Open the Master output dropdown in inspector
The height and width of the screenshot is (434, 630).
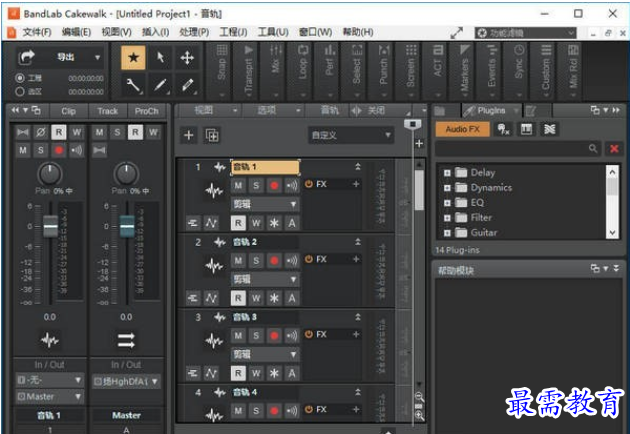coord(49,397)
